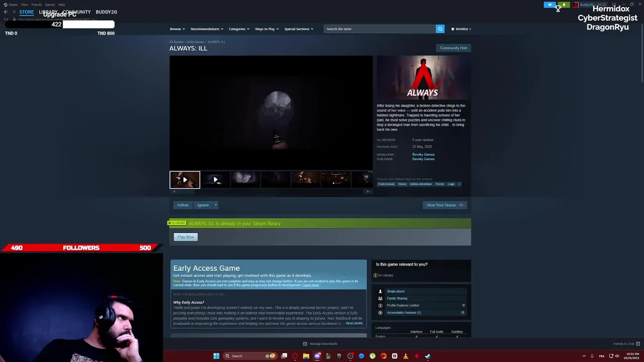Open the View menu
The height and width of the screenshot is (362, 644).
click(x=24, y=5)
